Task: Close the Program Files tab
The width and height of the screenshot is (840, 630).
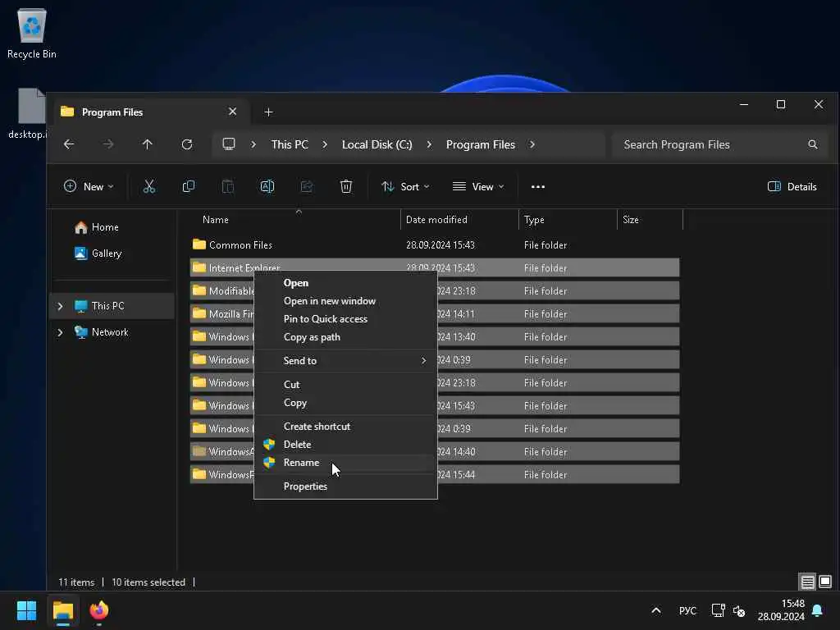Action: [x=232, y=112]
